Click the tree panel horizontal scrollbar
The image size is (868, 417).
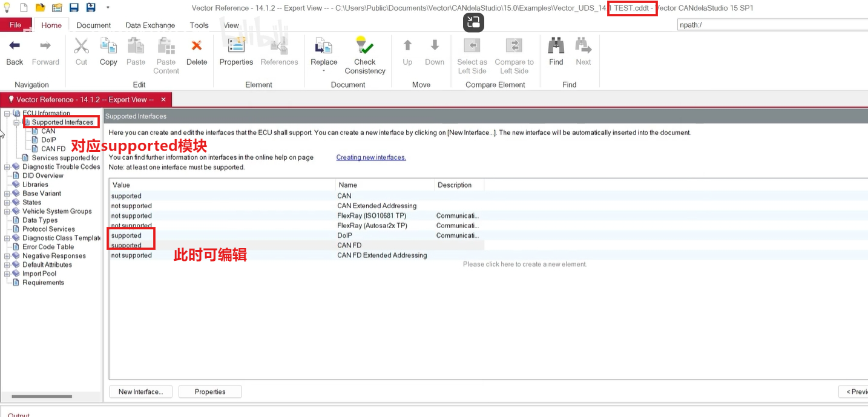[42, 397]
